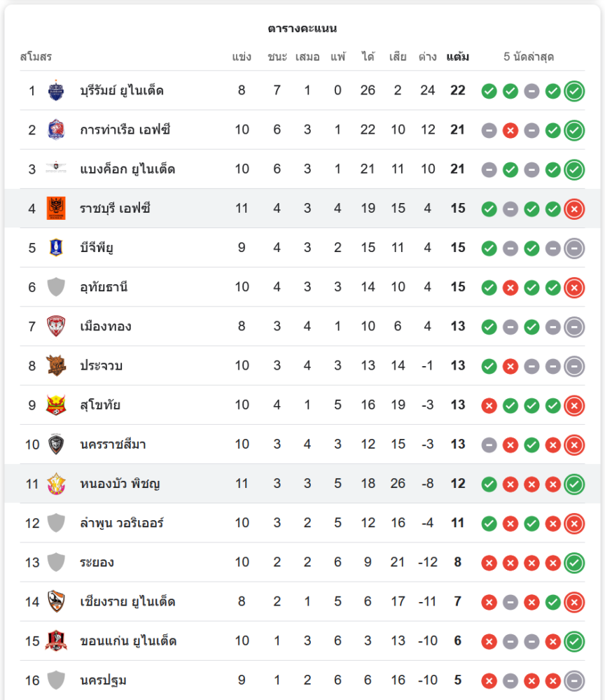Click the หนองบัว พิชญ club badge

click(56, 484)
